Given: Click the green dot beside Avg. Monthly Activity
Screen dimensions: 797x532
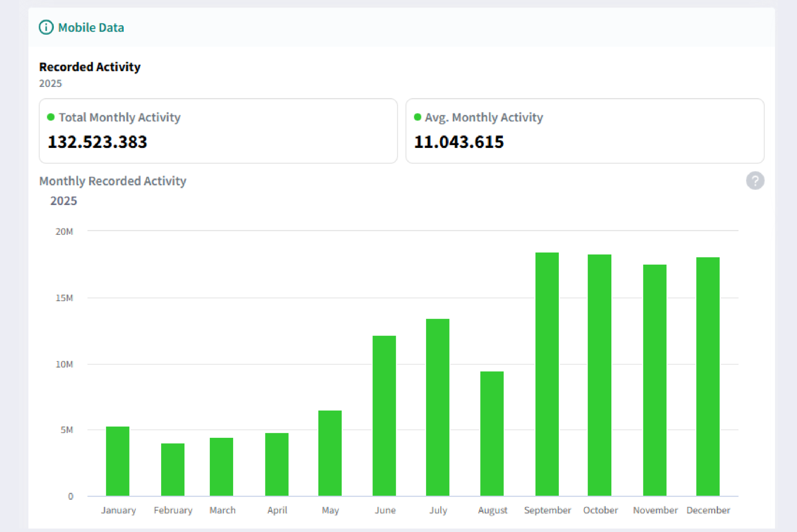Looking at the screenshot, I should [x=418, y=117].
